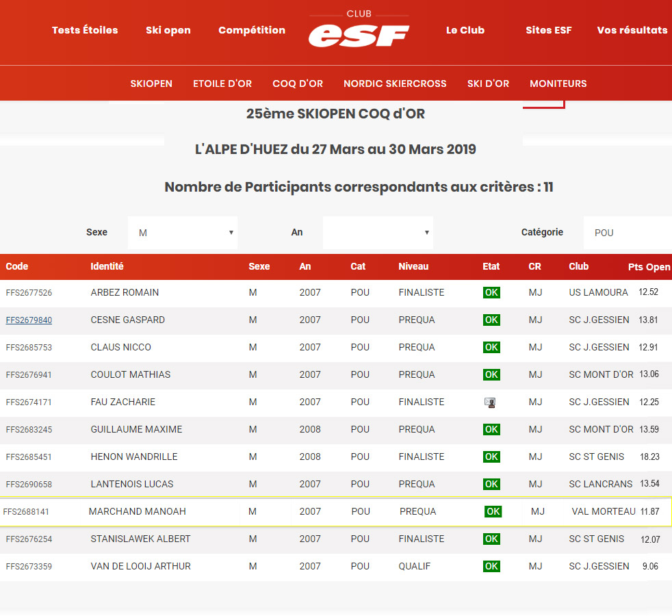Image resolution: width=672 pixels, height=616 pixels.
Task: Select the COQ D'OR tab
Action: (298, 84)
